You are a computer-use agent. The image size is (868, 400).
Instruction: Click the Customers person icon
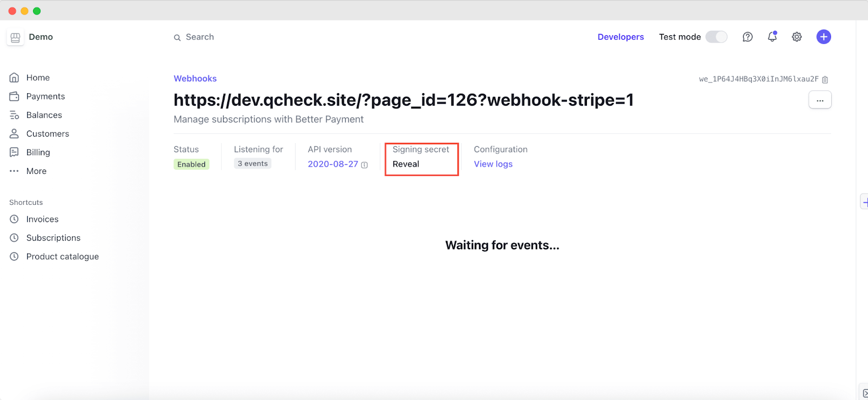[15, 133]
